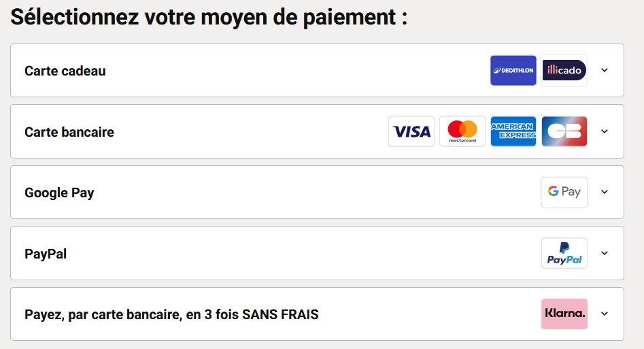Choose the PayPal text label
Viewport: 644px width, 349px height.
[46, 254]
